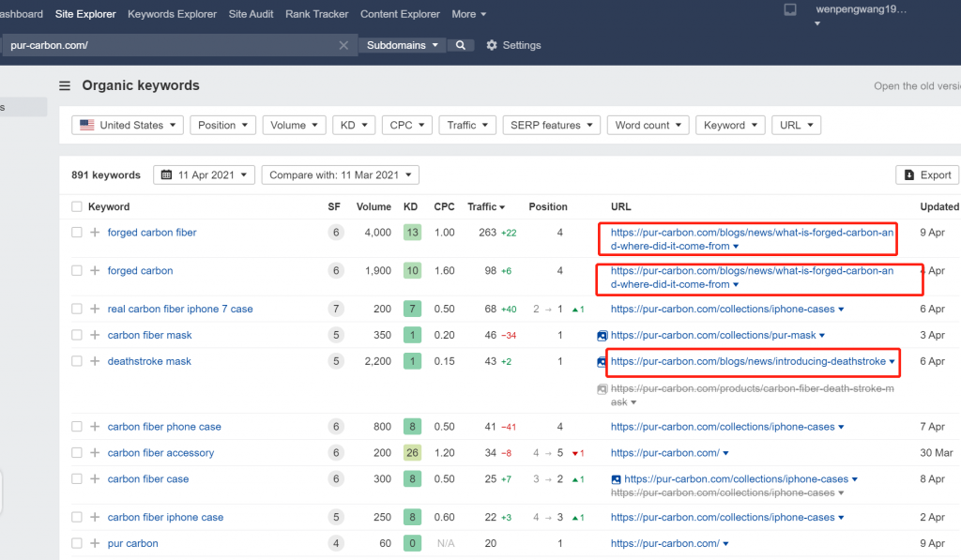Image resolution: width=961 pixels, height=560 pixels.
Task: Clear the domain search field
Action: point(343,45)
